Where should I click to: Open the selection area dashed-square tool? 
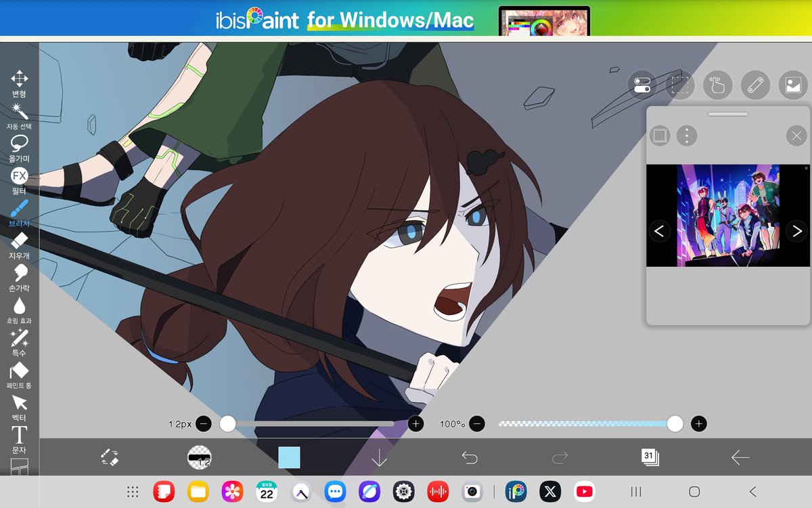[x=680, y=85]
